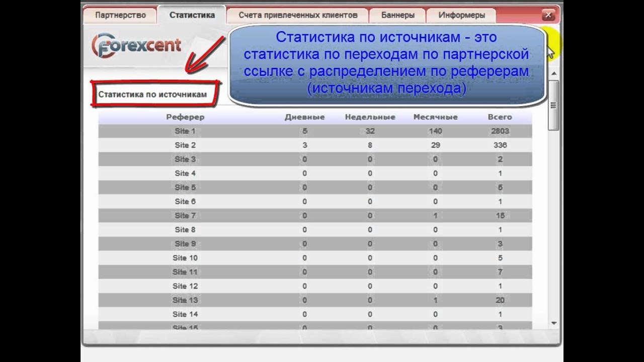The image size is (644, 362).
Task: Click scrollbar down arrow
Action: tap(554, 323)
